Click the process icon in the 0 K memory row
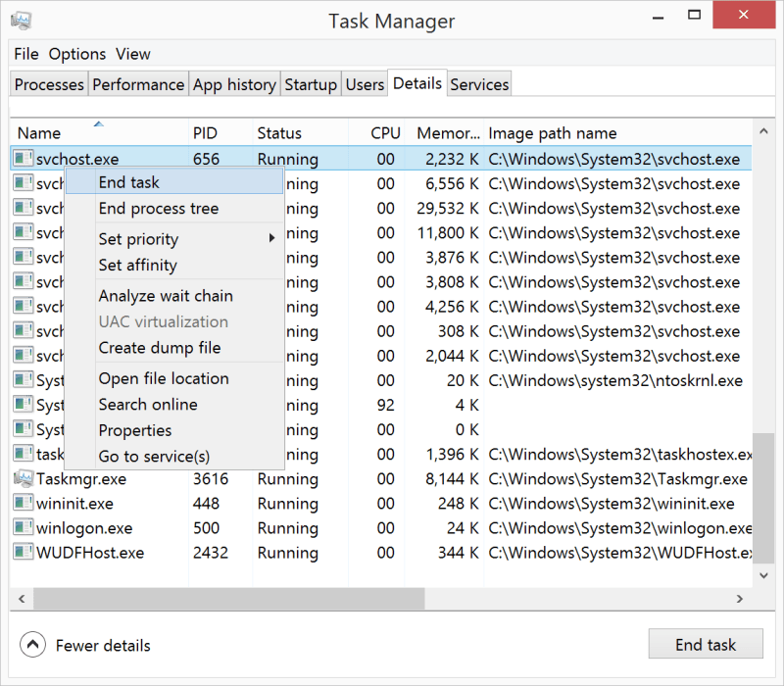 pyautogui.click(x=23, y=429)
